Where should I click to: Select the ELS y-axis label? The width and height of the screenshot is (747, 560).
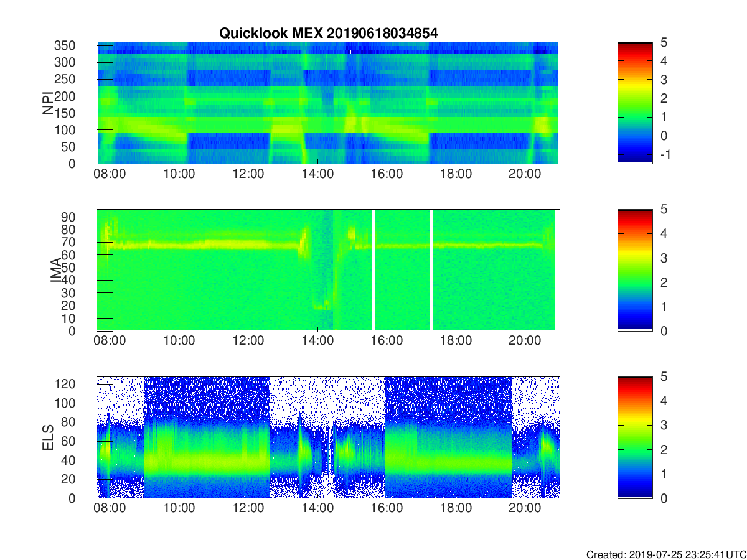[x=48, y=437]
